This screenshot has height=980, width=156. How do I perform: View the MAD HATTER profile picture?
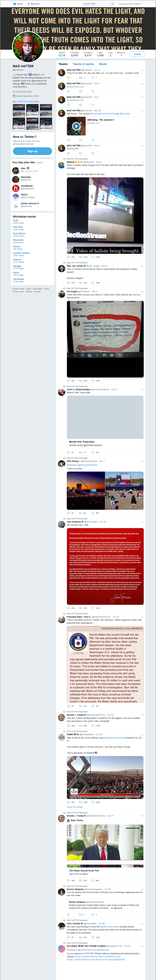click(x=28, y=47)
